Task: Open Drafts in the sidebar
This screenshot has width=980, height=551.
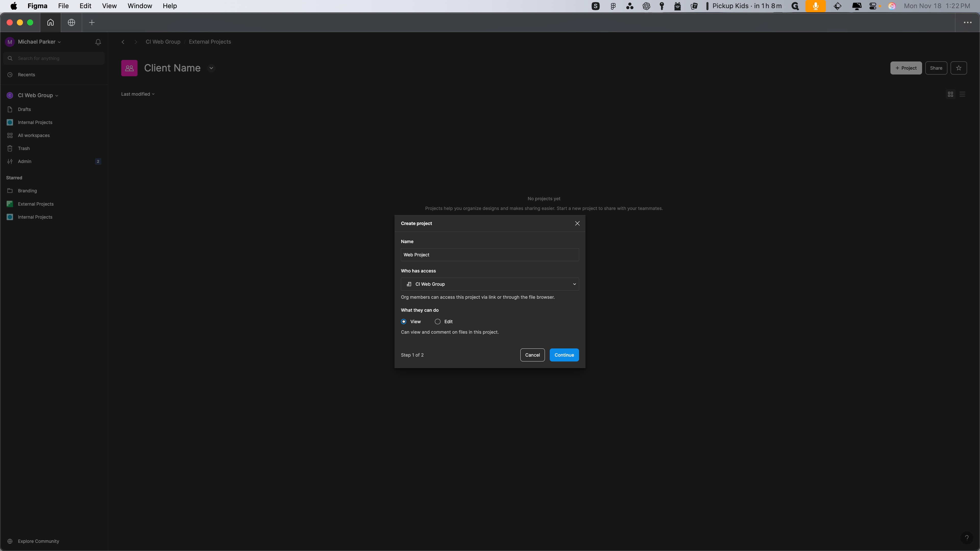Action: 54,109
